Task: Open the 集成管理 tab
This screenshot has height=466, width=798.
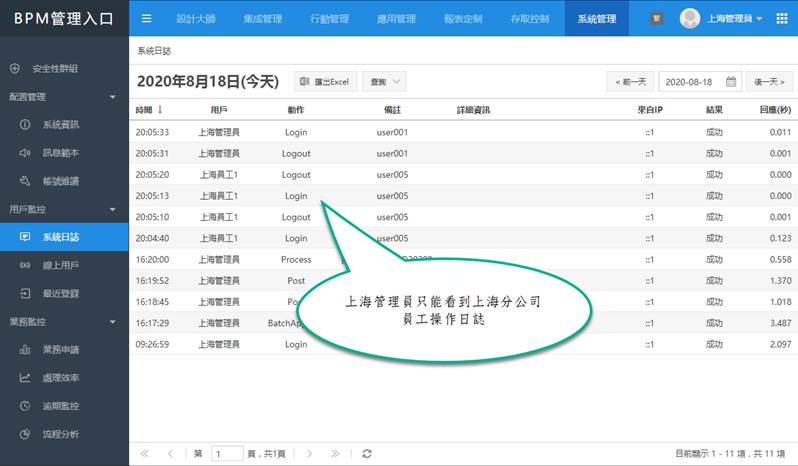Action: (263, 19)
